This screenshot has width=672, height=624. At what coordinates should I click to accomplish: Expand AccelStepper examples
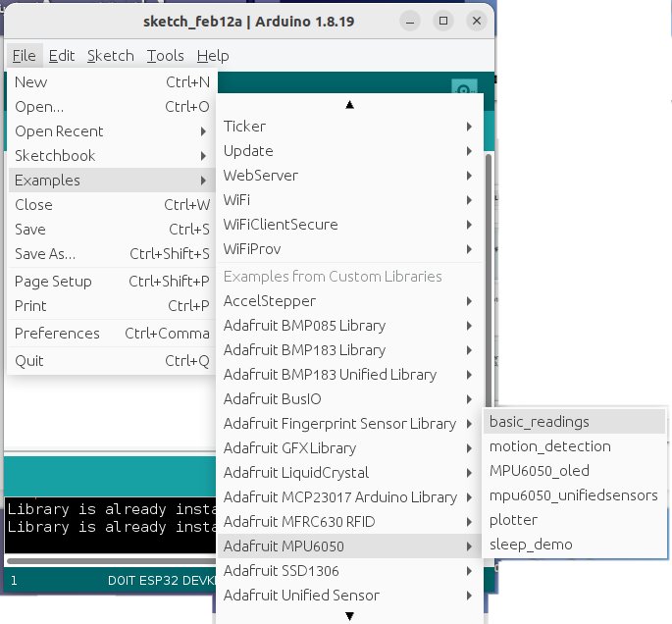[349, 301]
